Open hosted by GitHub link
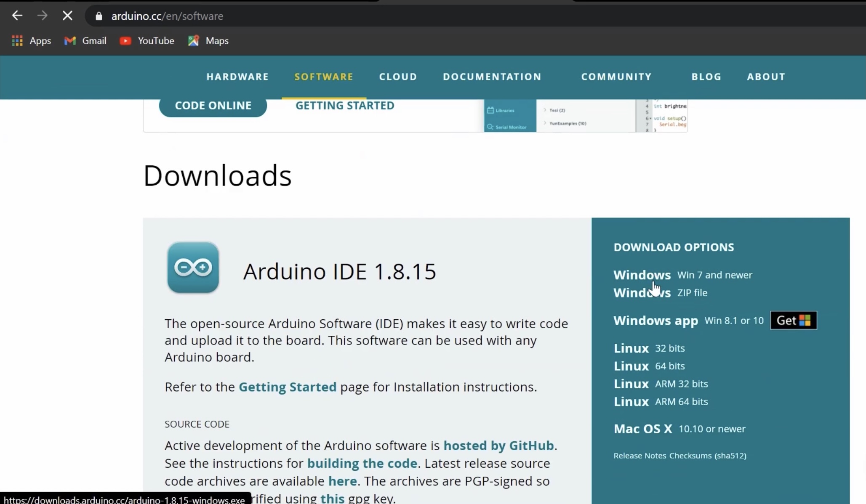Viewport: 866px width, 504px height. point(498,446)
